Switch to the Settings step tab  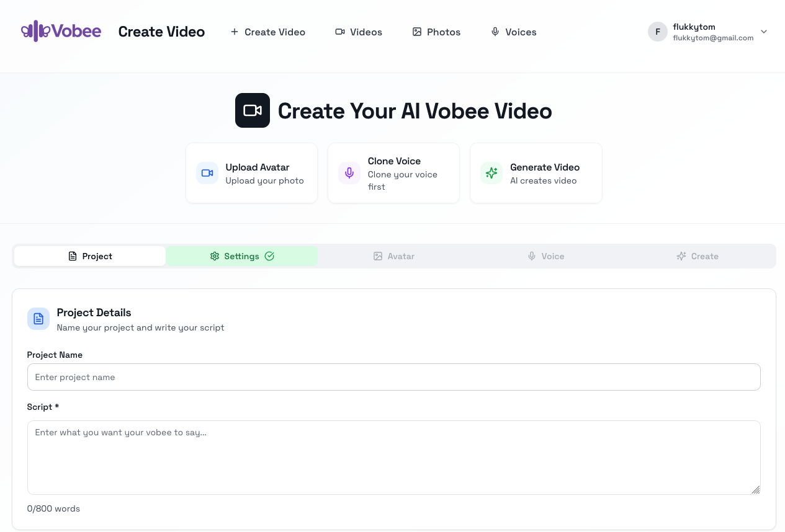click(242, 256)
